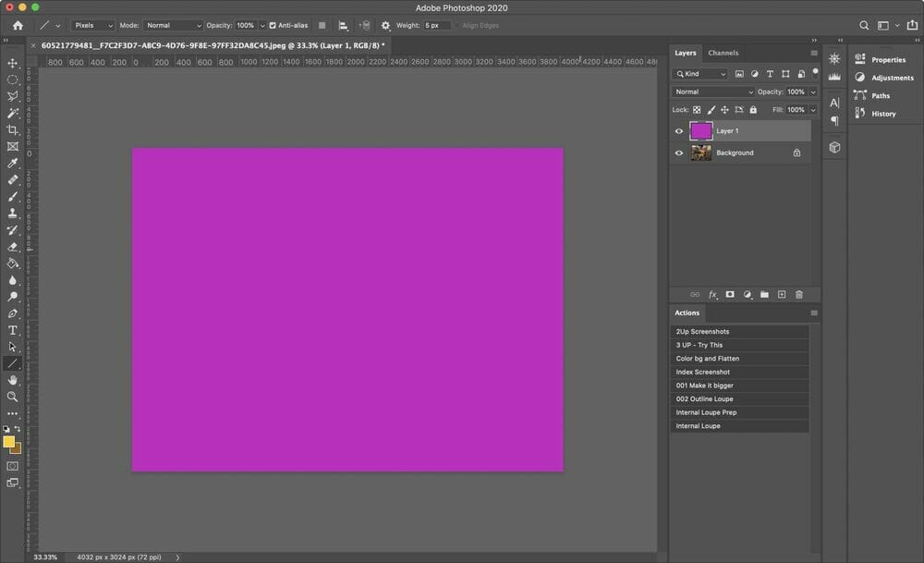Open the Adjustments panel
Image resolution: width=924 pixels, height=563 pixels.
coord(892,78)
